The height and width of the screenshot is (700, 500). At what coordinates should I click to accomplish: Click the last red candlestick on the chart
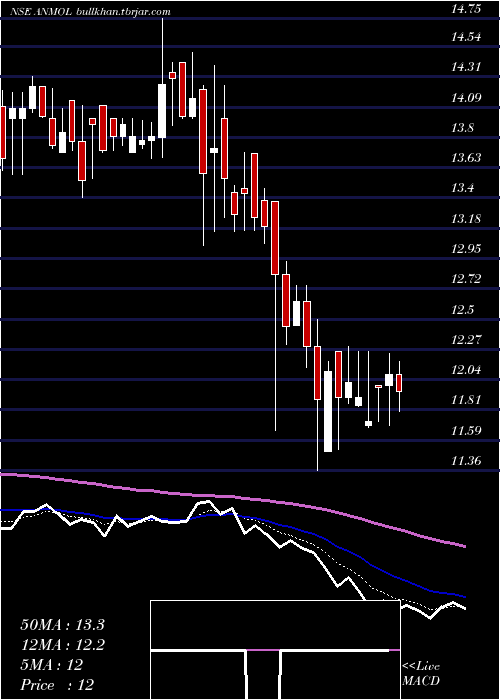[399, 383]
